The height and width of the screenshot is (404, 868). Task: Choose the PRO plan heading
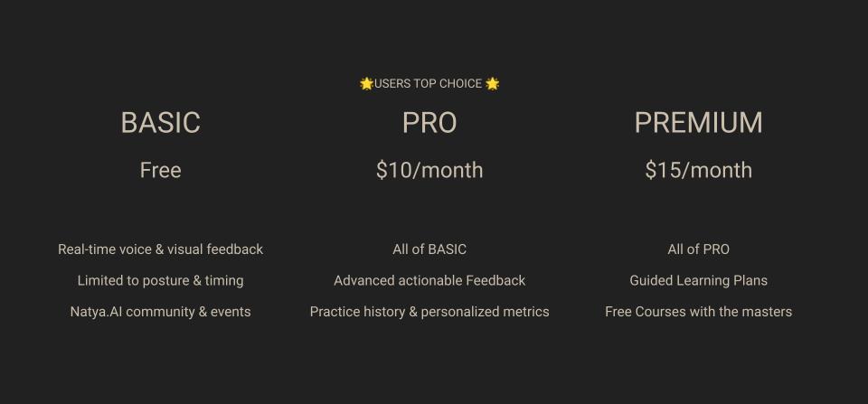pyautogui.click(x=429, y=122)
